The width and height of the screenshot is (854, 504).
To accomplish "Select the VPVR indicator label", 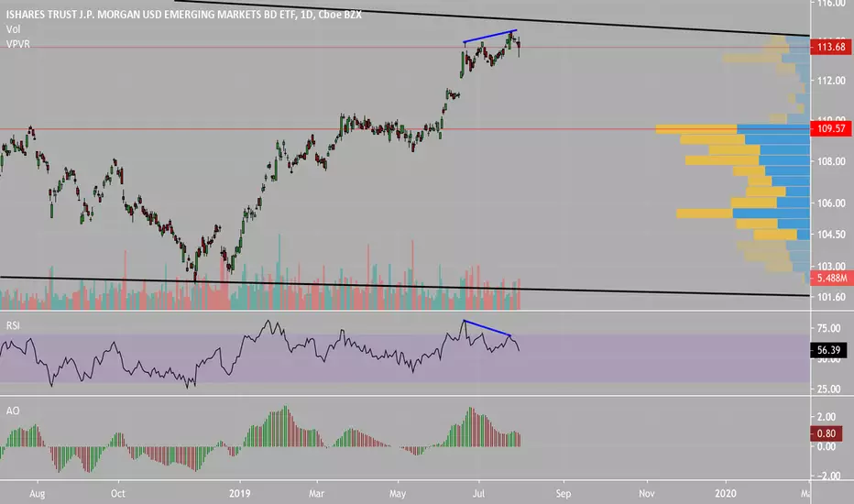I will [18, 44].
